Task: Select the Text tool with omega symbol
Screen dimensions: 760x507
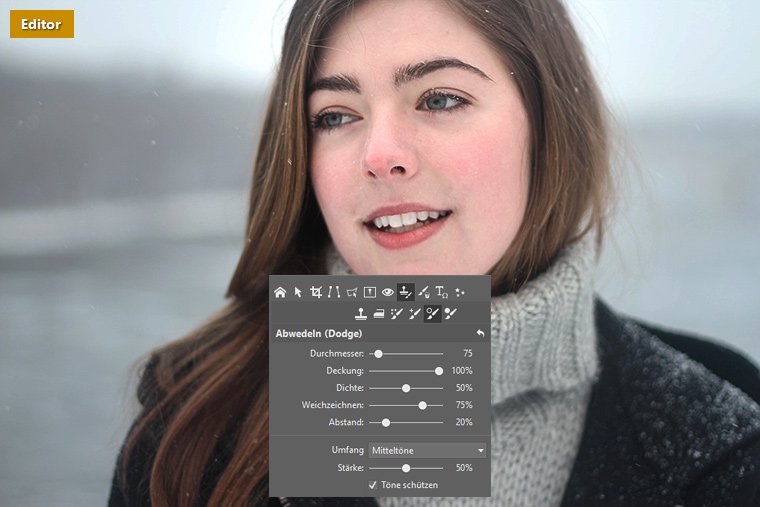Action: [442, 292]
